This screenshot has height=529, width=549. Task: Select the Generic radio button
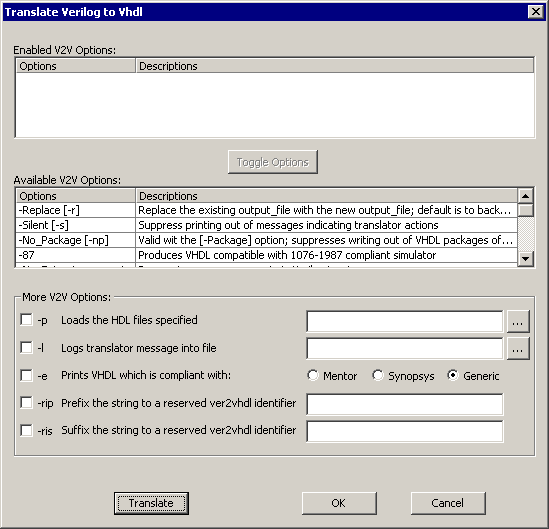pos(453,375)
